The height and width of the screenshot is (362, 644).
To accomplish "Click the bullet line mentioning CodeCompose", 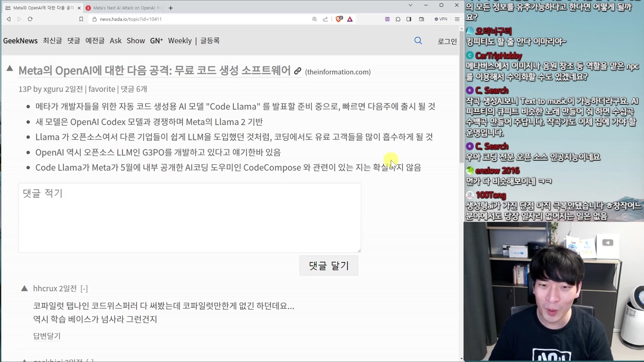I will click(228, 168).
